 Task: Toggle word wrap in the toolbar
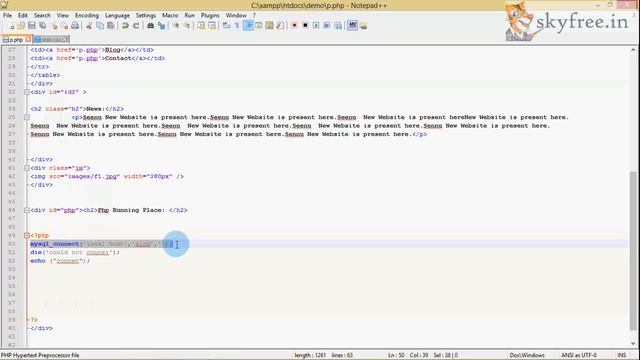point(226,26)
